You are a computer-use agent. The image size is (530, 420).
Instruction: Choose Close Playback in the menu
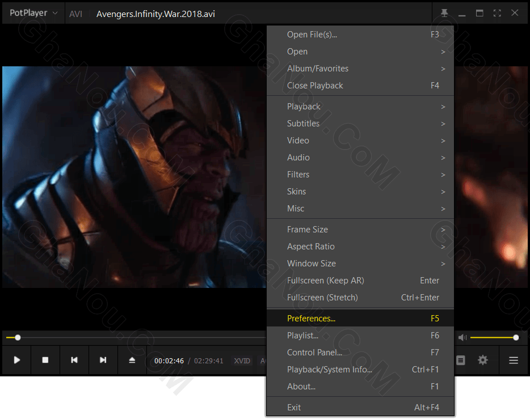pos(360,86)
